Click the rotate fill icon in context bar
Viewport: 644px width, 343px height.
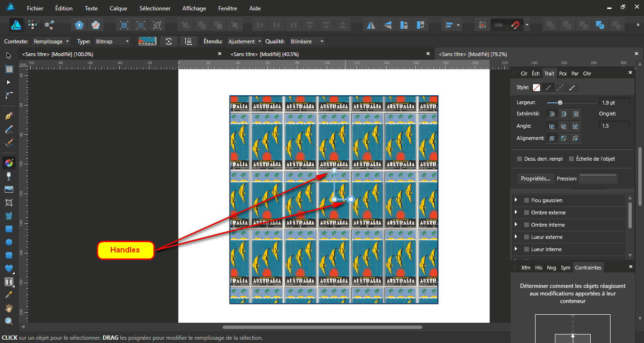coord(169,41)
